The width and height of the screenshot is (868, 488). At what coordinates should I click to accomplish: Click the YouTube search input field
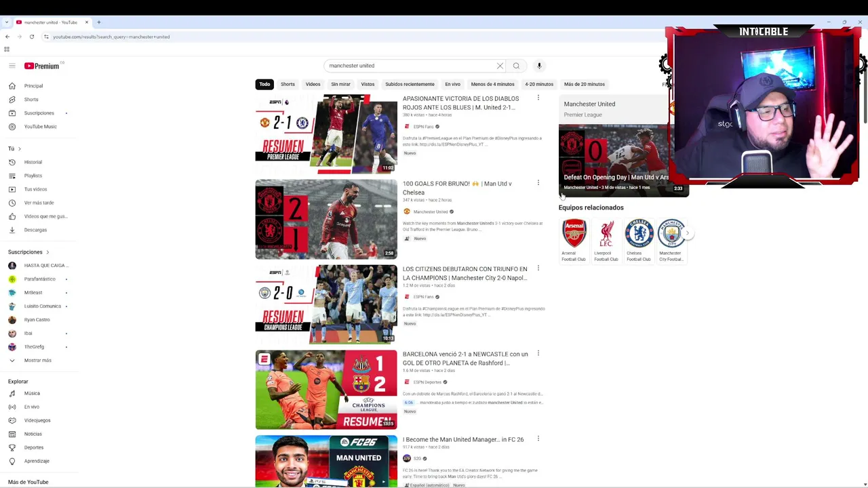point(410,66)
